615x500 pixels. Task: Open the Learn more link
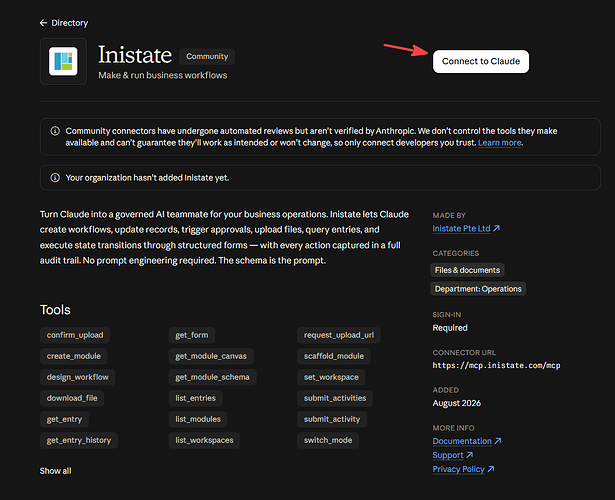(499, 143)
